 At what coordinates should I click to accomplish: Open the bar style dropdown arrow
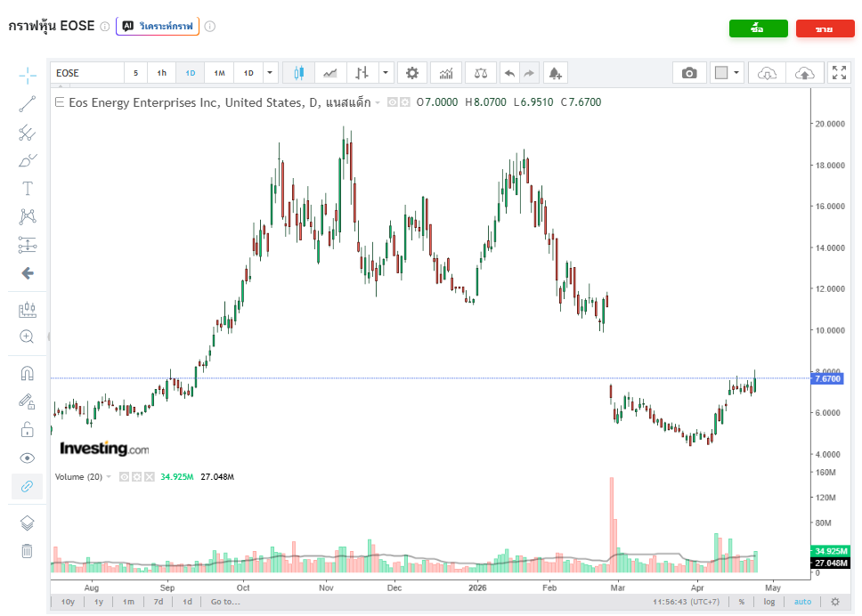[x=385, y=73]
